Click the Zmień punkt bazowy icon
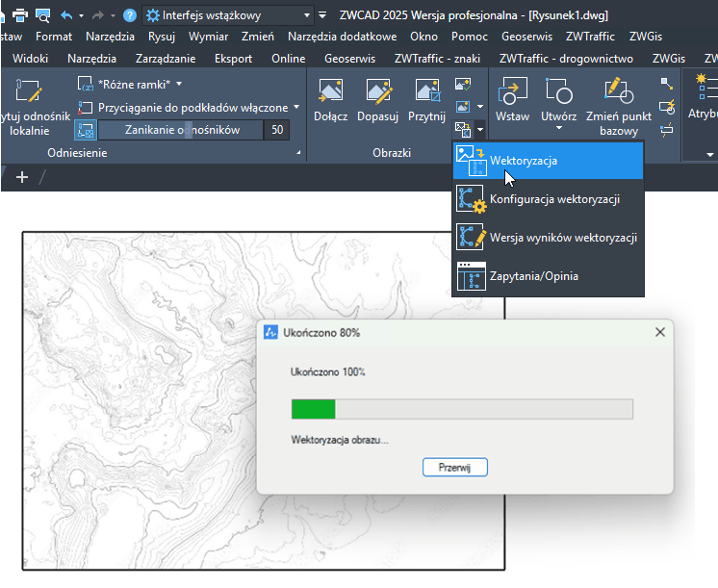This screenshot has width=718, height=588. coord(618,90)
